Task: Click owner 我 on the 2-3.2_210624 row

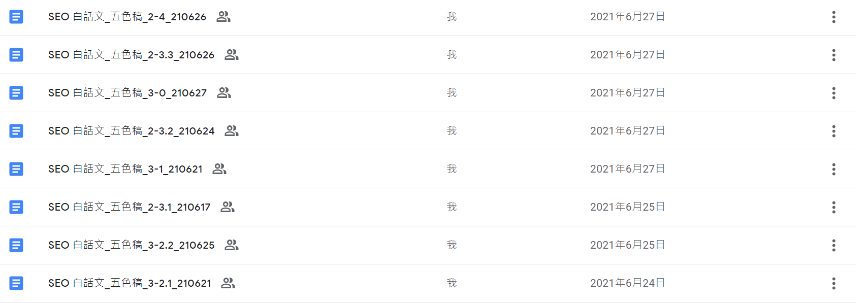Action: coord(452,131)
